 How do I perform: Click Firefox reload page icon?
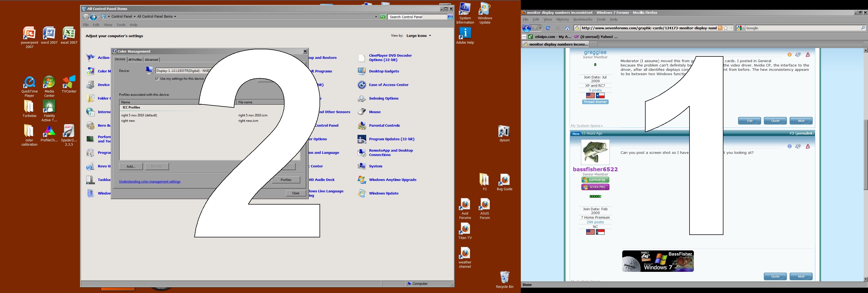(548, 28)
